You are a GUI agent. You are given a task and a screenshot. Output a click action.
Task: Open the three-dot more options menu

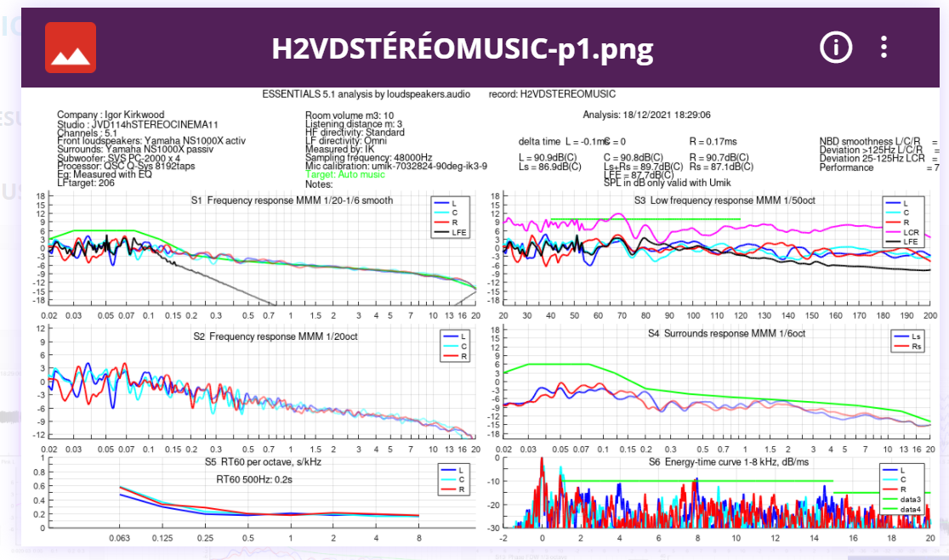884,48
